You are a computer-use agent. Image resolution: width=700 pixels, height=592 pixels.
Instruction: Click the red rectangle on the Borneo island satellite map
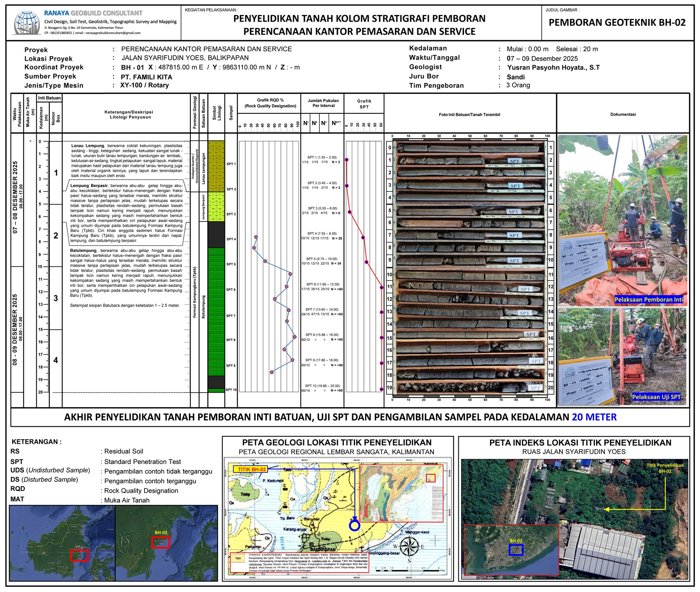79,555
